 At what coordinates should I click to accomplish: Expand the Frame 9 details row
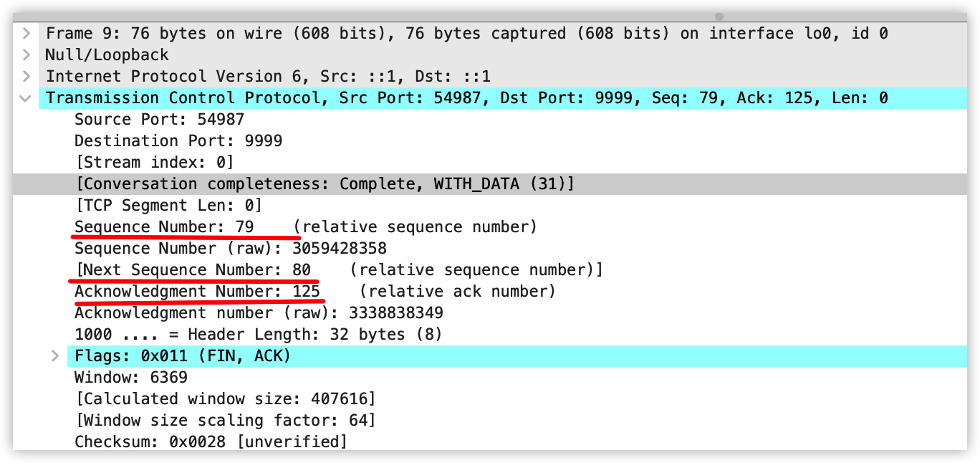[x=26, y=34]
